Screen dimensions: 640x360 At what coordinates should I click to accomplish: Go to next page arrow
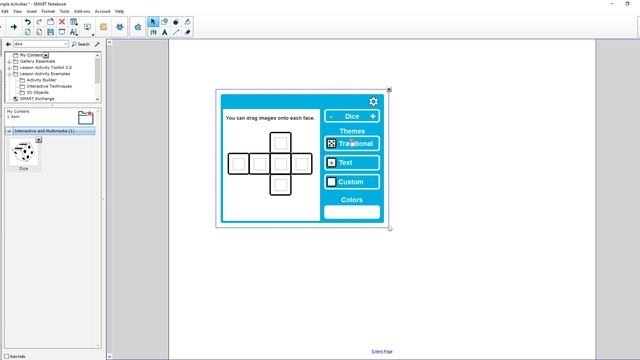13,27
